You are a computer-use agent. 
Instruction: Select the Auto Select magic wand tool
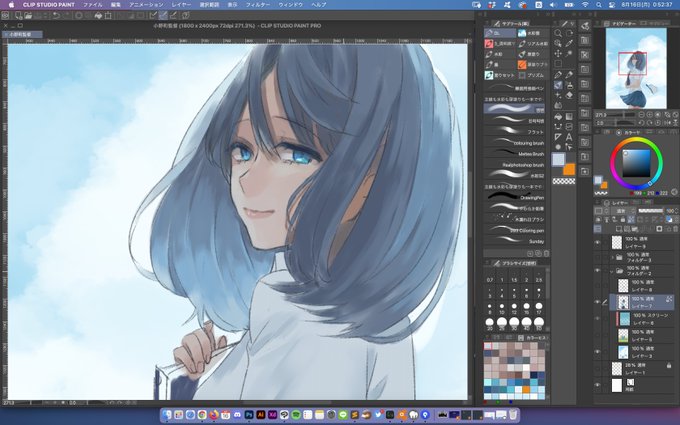[569, 54]
